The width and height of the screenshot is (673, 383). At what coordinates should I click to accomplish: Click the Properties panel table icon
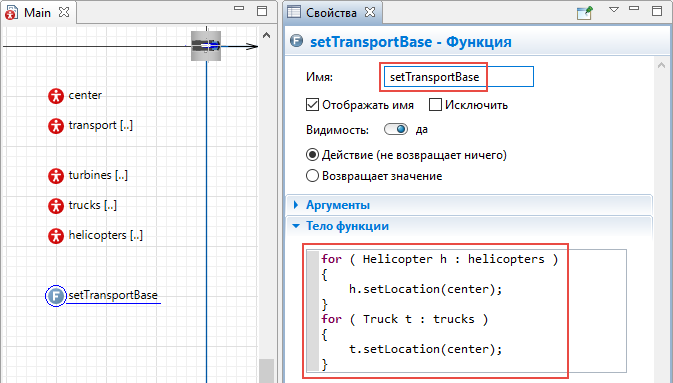[x=294, y=12]
